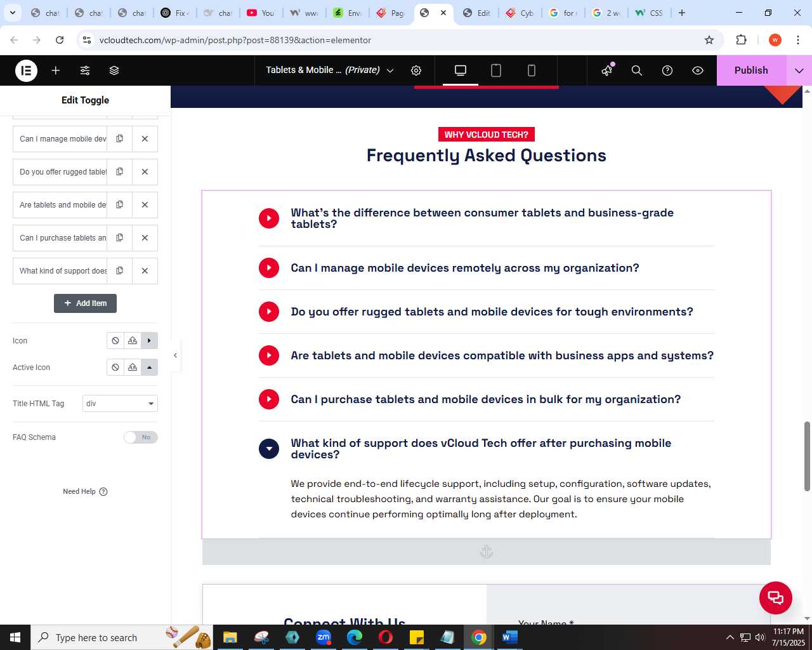Expand 'compatible with business apps' FAQ

coord(269,355)
